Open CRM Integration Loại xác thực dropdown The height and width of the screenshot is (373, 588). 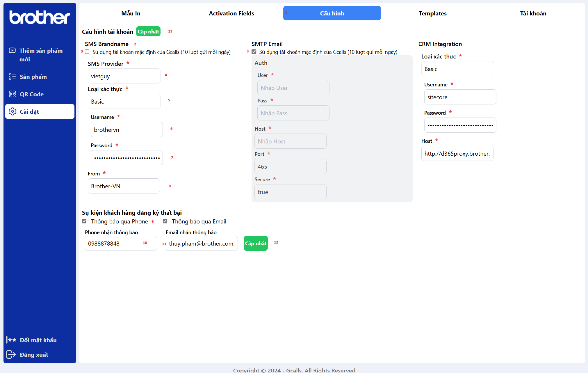tap(457, 69)
